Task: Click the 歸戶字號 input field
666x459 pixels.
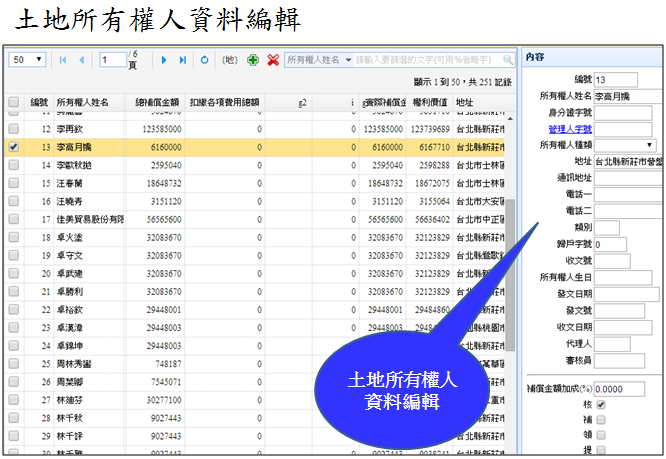Action: coord(610,244)
